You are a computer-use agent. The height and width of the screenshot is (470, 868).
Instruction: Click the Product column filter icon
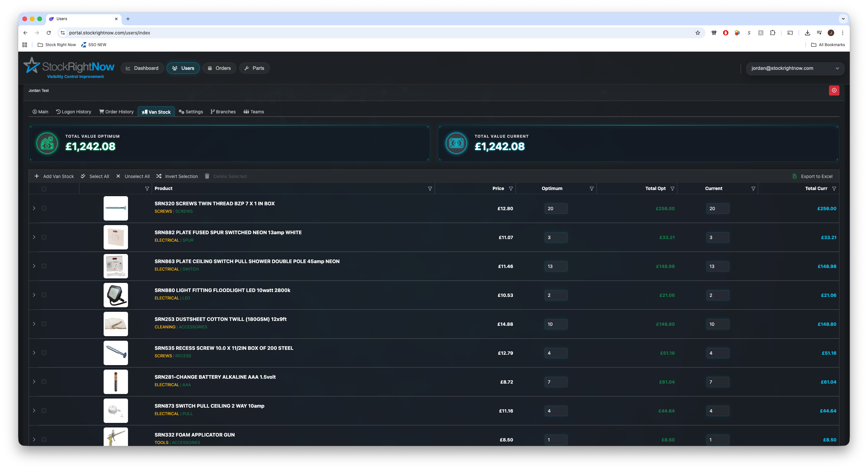(430, 189)
